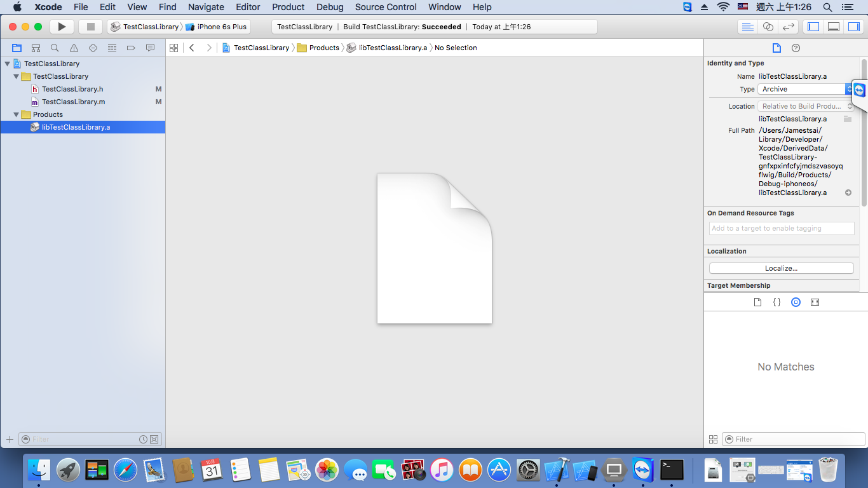Viewport: 868px width, 488px height.
Task: Show the Quick Help inspector
Action: [x=796, y=48]
